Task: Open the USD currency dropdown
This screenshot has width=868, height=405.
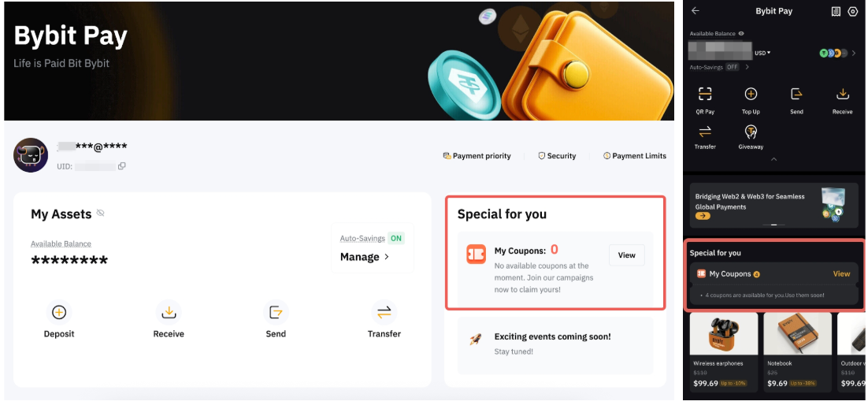Action: click(762, 53)
